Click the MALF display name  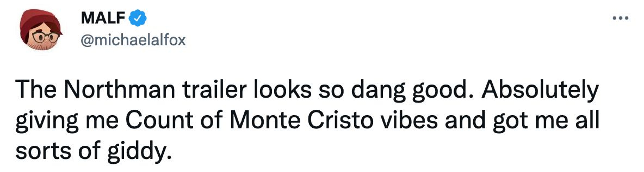tap(103, 18)
